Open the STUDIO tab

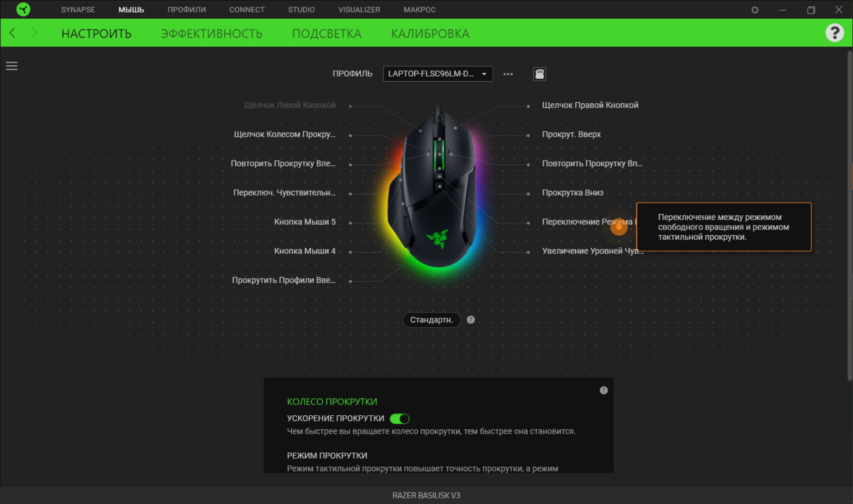point(301,9)
